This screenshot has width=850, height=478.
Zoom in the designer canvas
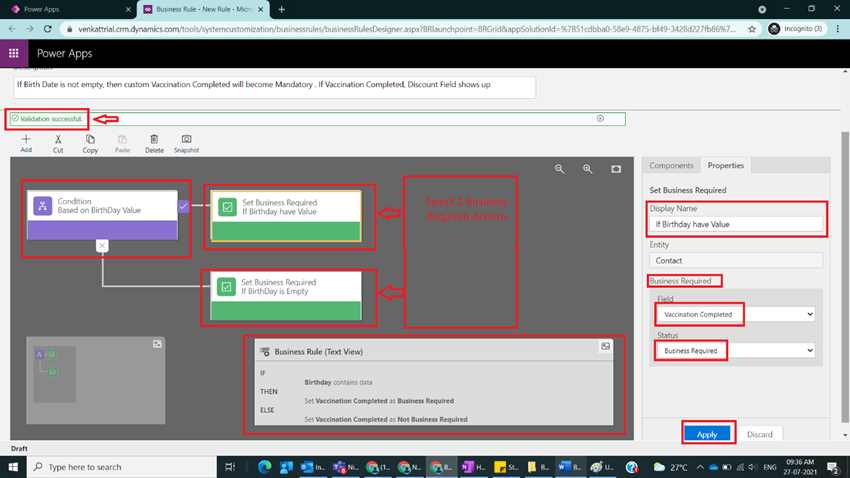point(588,169)
